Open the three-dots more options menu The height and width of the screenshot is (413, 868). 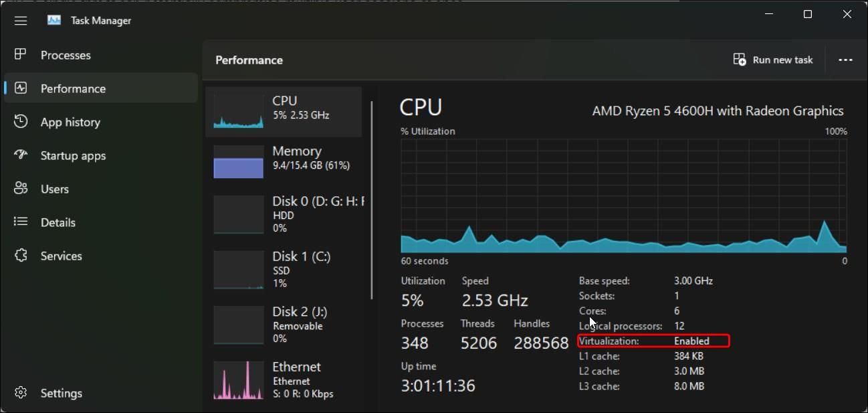(845, 60)
